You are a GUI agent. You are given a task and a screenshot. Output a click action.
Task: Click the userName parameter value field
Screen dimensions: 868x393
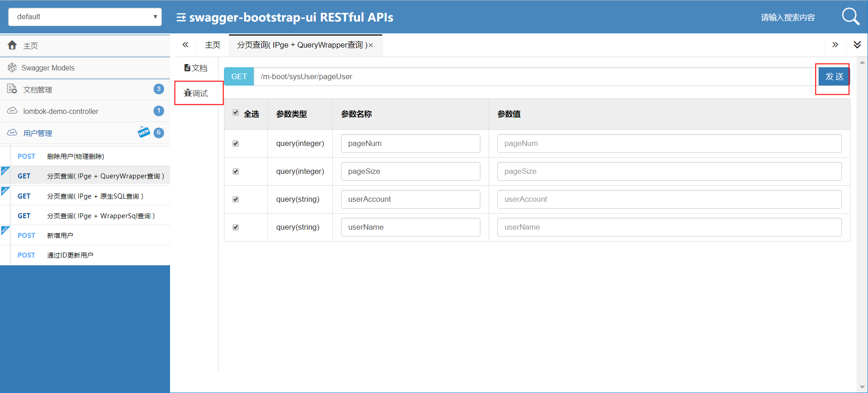pos(669,227)
